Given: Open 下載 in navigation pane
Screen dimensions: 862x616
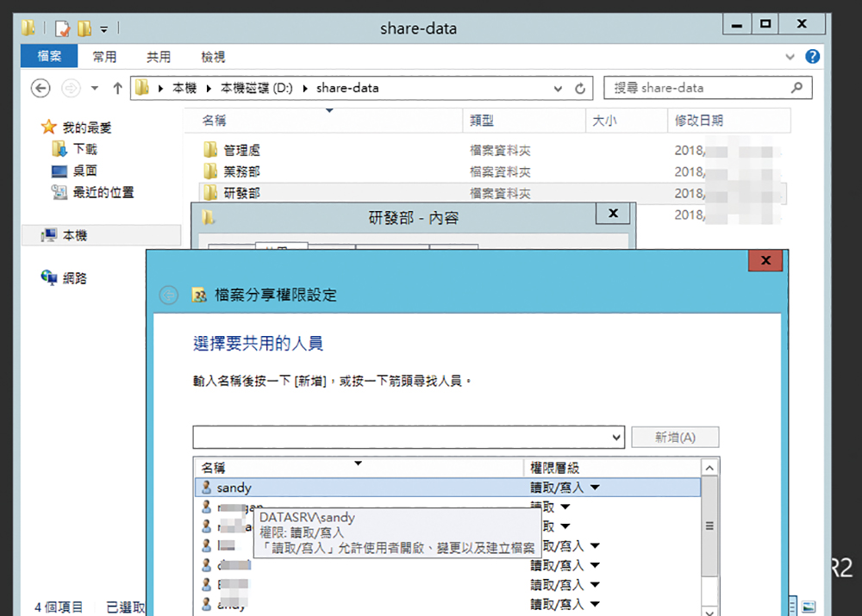Looking at the screenshot, I should point(84,149).
